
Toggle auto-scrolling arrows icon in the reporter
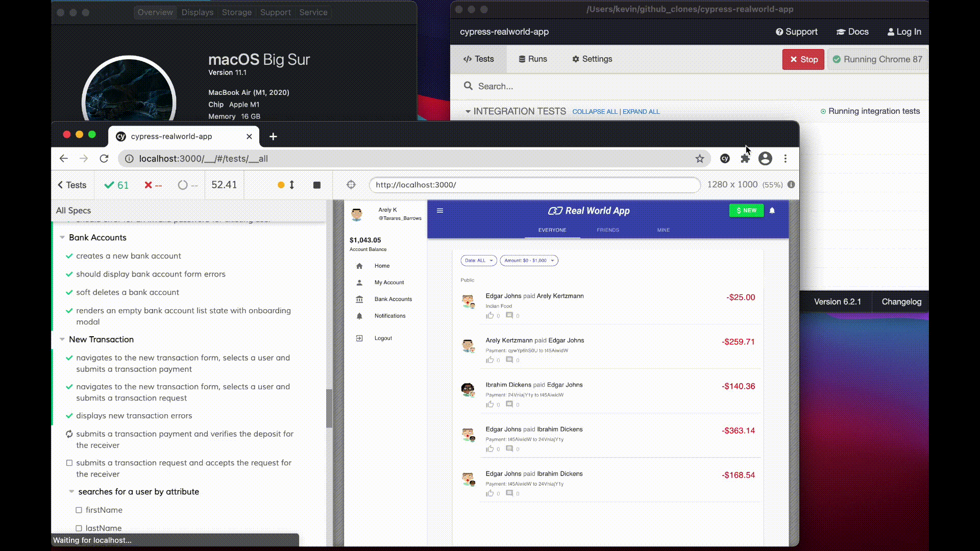point(292,185)
